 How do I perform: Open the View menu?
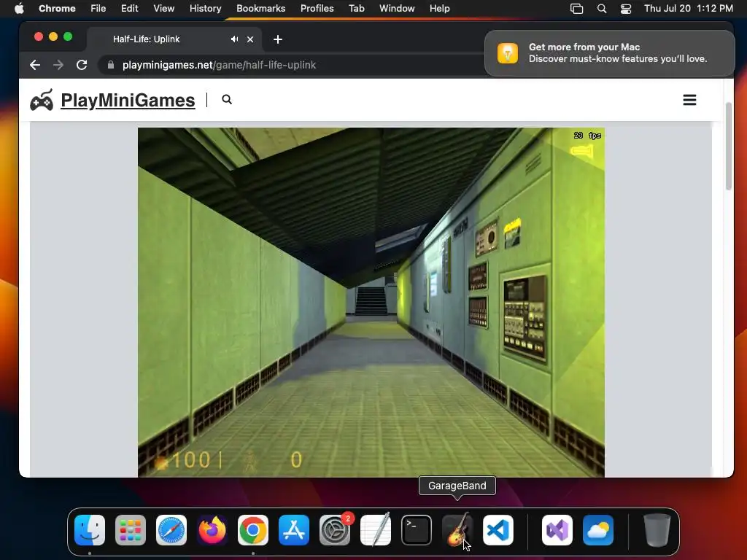[164, 9]
